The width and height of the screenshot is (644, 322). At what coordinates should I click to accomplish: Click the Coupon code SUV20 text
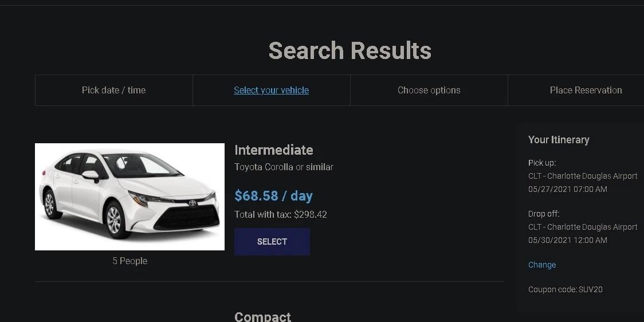coord(565,289)
